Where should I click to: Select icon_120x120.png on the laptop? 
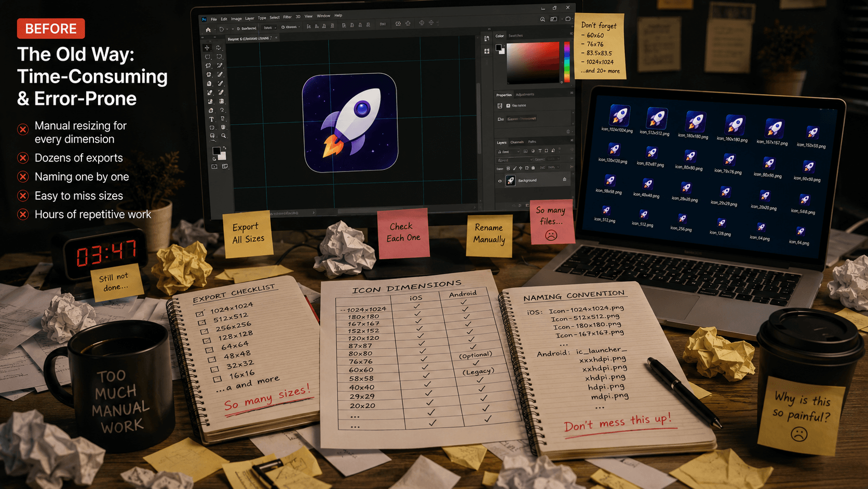[x=613, y=153]
